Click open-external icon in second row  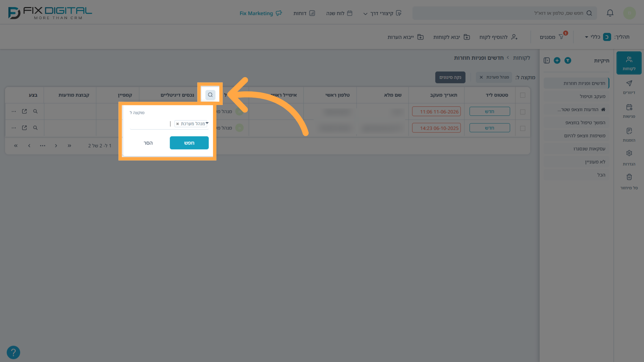(24, 128)
